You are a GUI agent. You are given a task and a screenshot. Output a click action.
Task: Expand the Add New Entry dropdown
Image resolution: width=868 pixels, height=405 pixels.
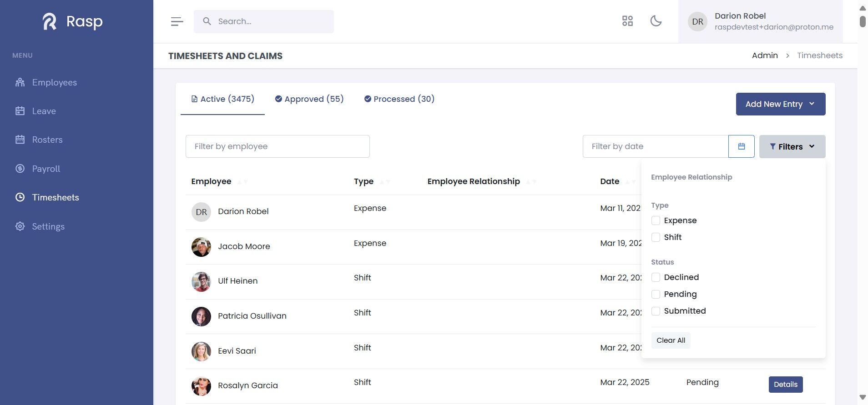point(780,104)
